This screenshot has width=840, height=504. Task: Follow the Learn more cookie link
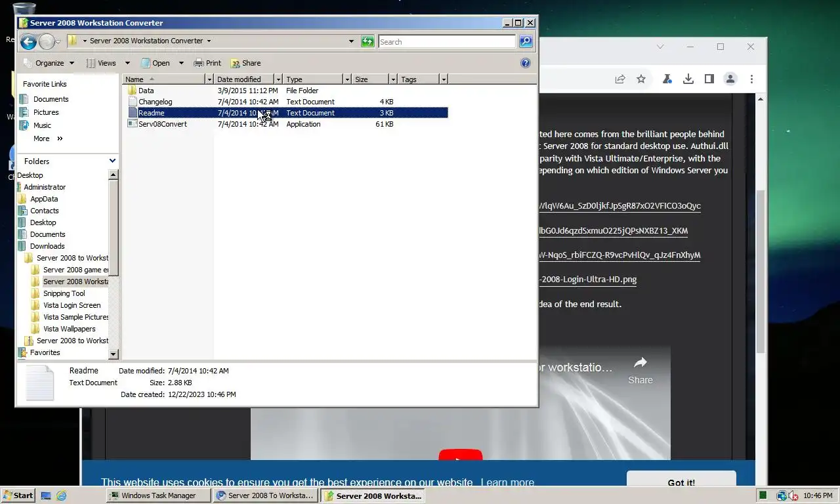pos(507,482)
